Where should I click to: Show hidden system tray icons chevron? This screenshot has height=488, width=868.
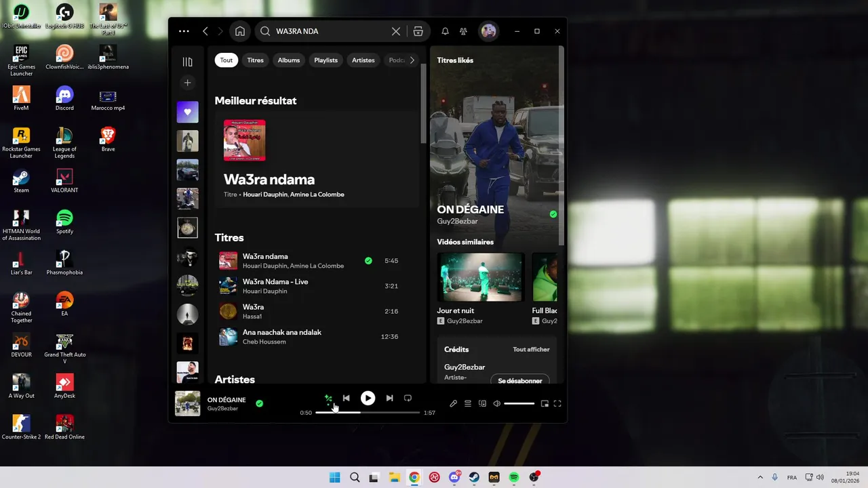pos(759,477)
